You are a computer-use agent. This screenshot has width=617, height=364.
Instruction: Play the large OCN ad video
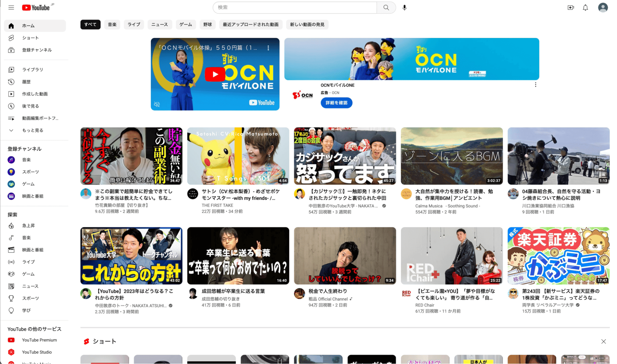215,75
